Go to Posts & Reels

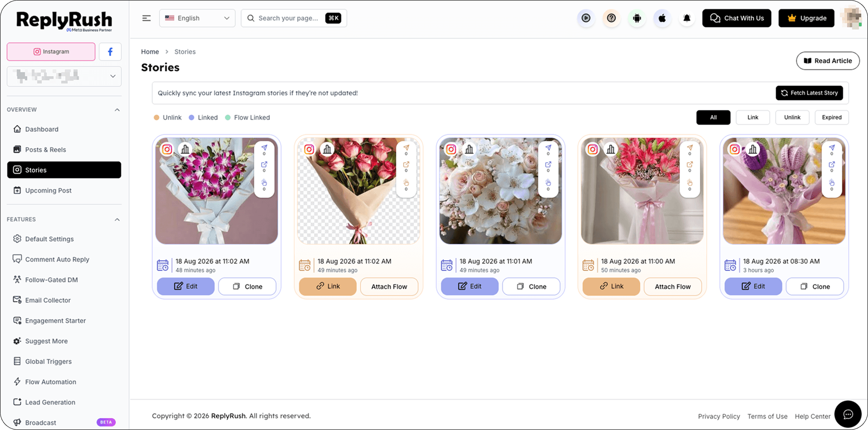click(64, 150)
